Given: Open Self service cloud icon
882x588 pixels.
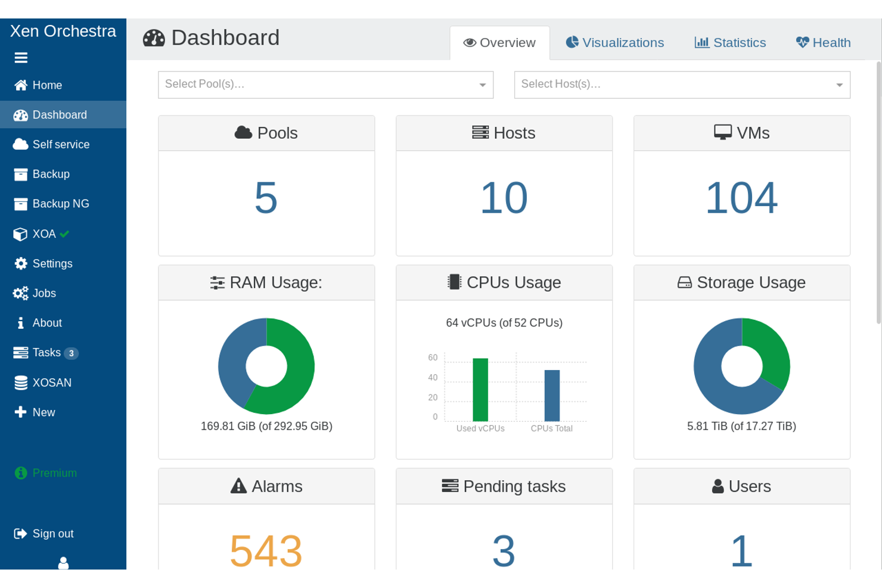Looking at the screenshot, I should pyautogui.click(x=21, y=144).
